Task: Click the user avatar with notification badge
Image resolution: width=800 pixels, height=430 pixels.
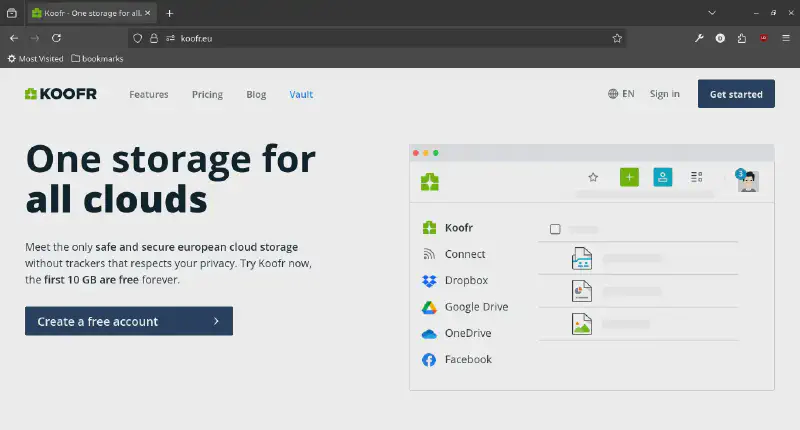Action: pyautogui.click(x=747, y=179)
